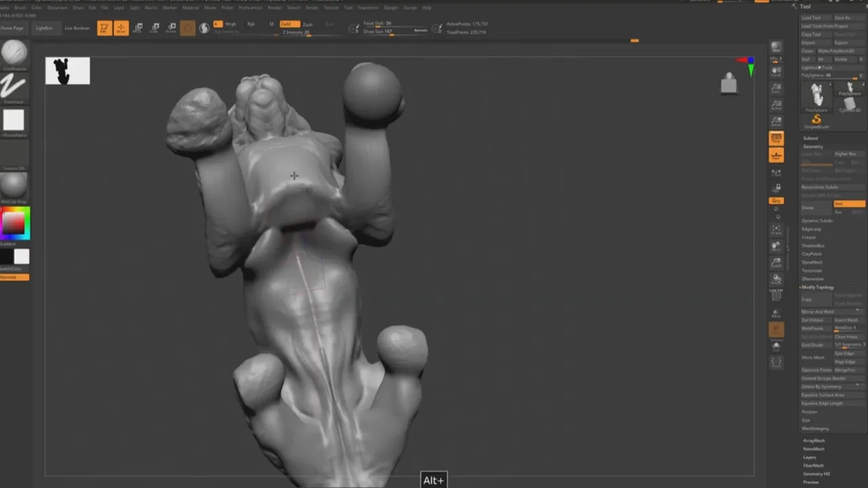Toggle the camera lock icon
The image size is (868, 488).
pyautogui.click(x=776, y=188)
